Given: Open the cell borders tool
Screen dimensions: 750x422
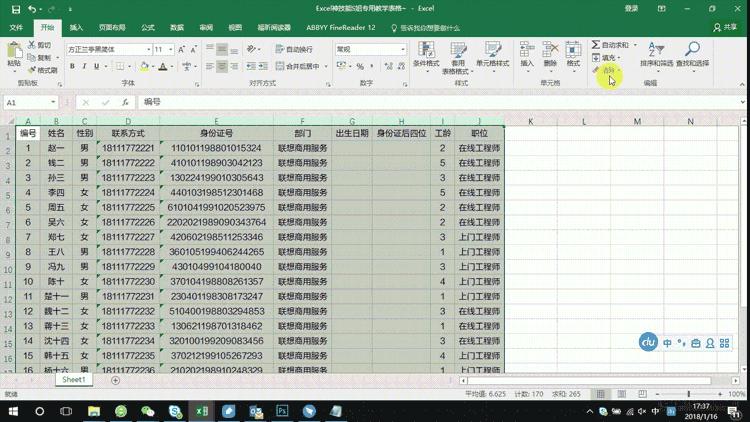Looking at the screenshot, I should [x=120, y=67].
